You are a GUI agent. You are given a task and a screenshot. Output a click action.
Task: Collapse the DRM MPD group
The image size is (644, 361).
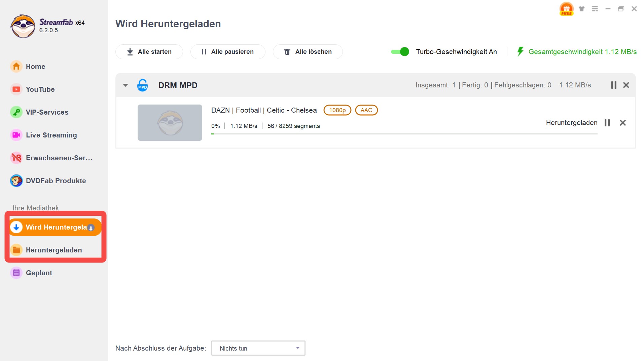[x=126, y=85]
